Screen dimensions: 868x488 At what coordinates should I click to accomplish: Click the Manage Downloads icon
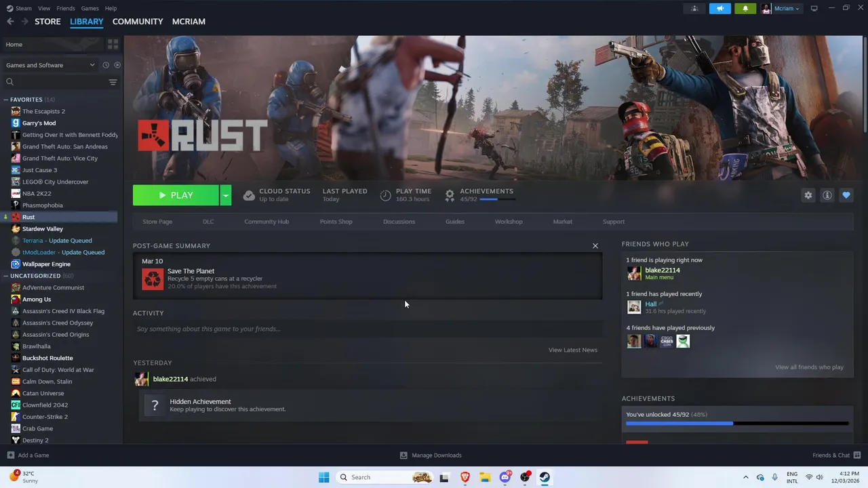click(403, 455)
